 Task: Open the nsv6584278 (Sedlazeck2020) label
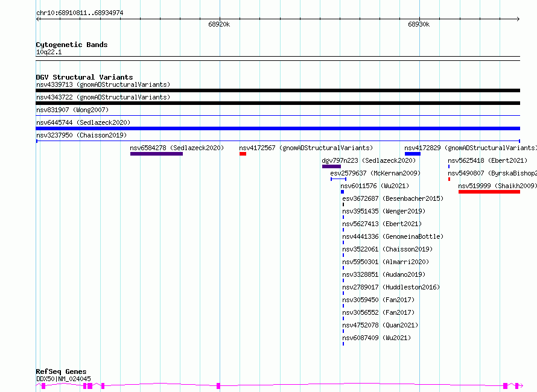[177, 148]
